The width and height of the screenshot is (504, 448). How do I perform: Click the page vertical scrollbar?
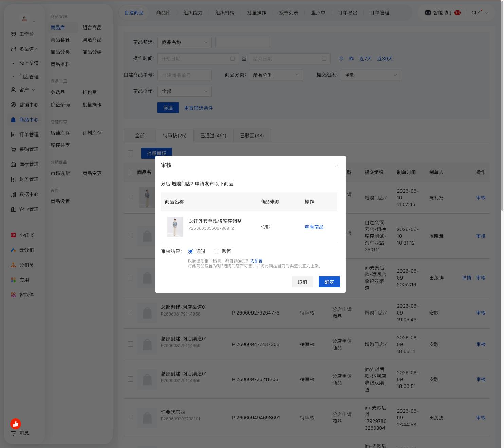502,105
